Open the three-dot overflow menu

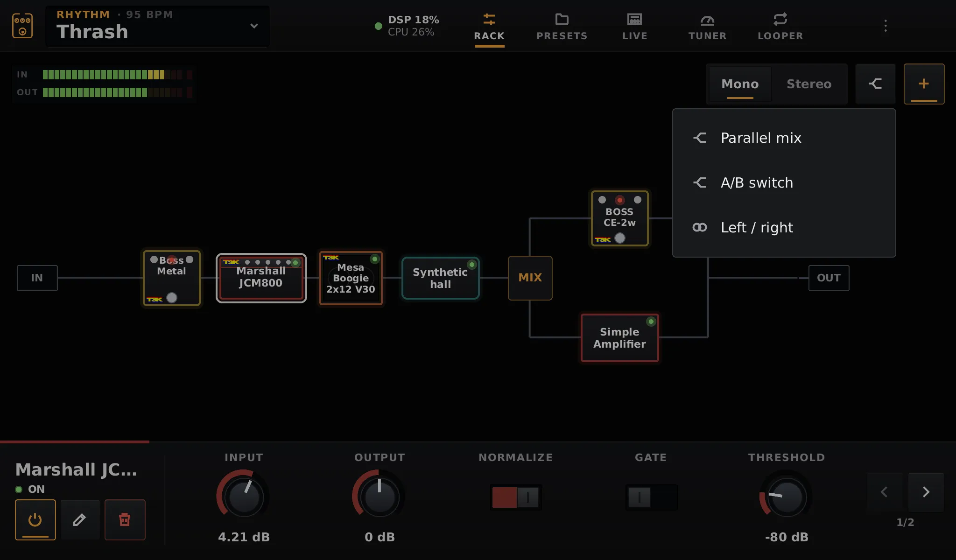(886, 26)
